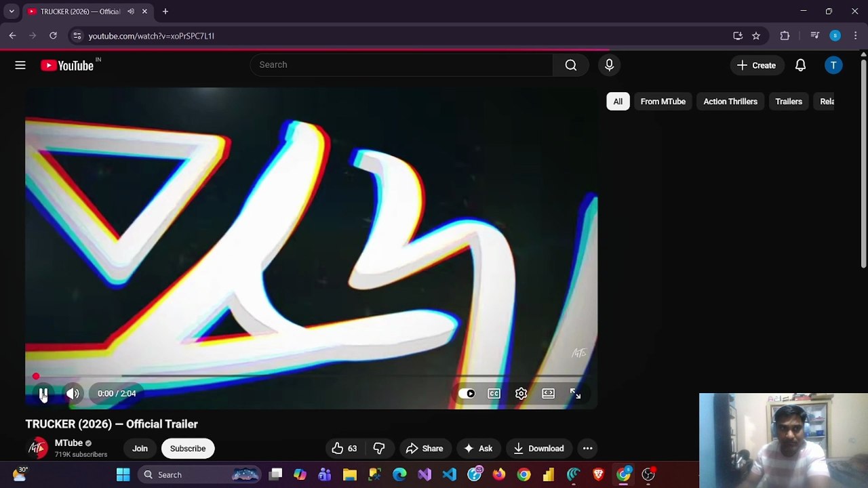This screenshot has height=488, width=868.
Task: Open Brave browser from taskbar
Action: pos(598,475)
